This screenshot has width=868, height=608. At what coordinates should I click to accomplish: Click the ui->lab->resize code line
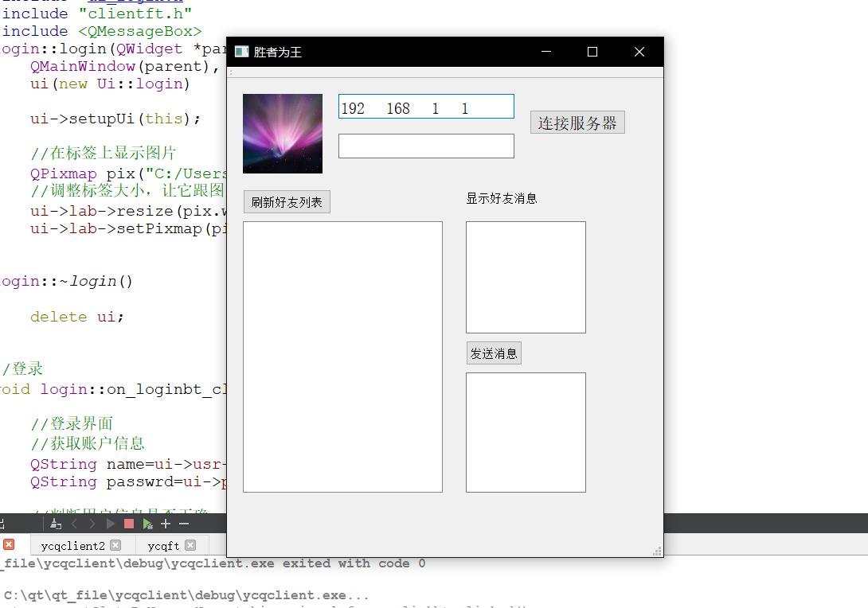tap(128, 211)
